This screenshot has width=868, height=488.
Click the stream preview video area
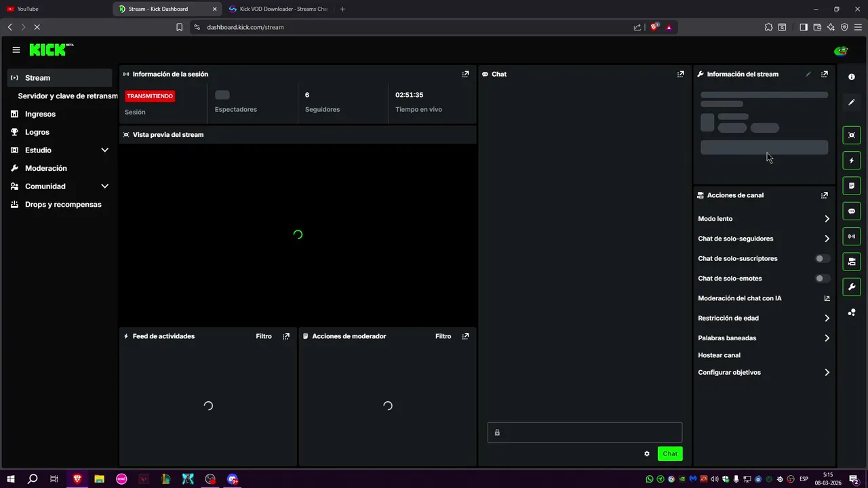tap(298, 235)
